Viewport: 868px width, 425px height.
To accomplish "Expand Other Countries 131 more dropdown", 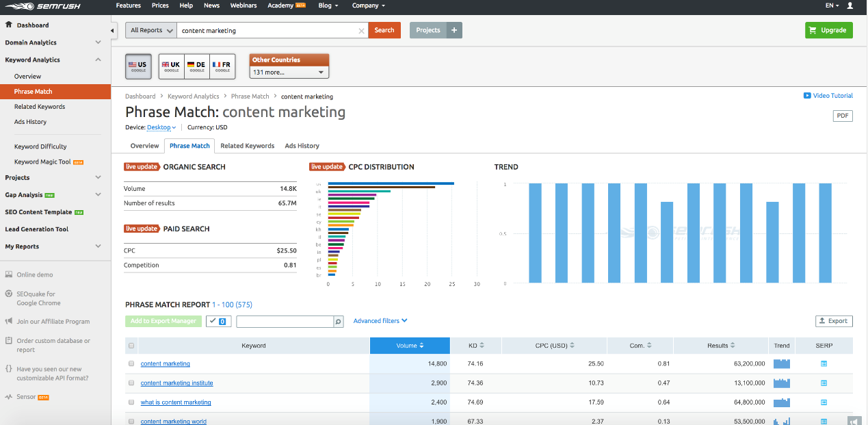I will pyautogui.click(x=289, y=72).
